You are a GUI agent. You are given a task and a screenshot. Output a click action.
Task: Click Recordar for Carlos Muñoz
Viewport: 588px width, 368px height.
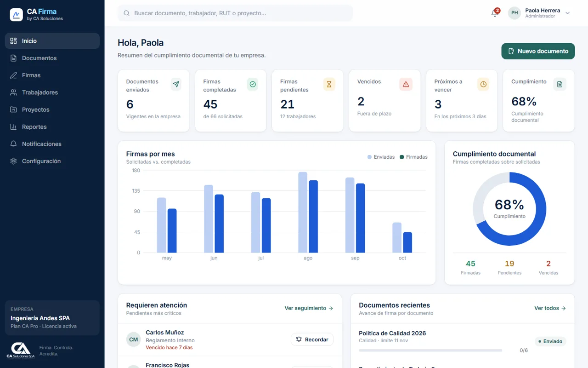click(312, 339)
